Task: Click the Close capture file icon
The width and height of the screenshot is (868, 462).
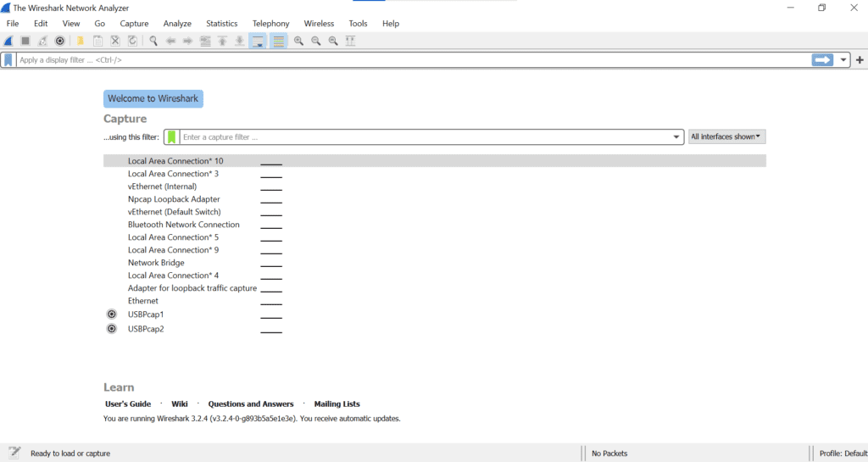Action: [x=115, y=41]
